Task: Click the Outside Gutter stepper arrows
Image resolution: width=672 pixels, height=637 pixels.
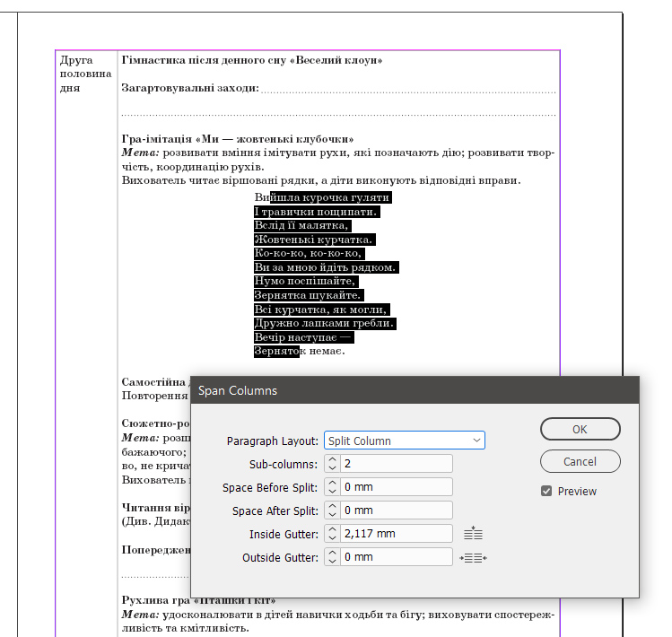Action: click(x=332, y=557)
